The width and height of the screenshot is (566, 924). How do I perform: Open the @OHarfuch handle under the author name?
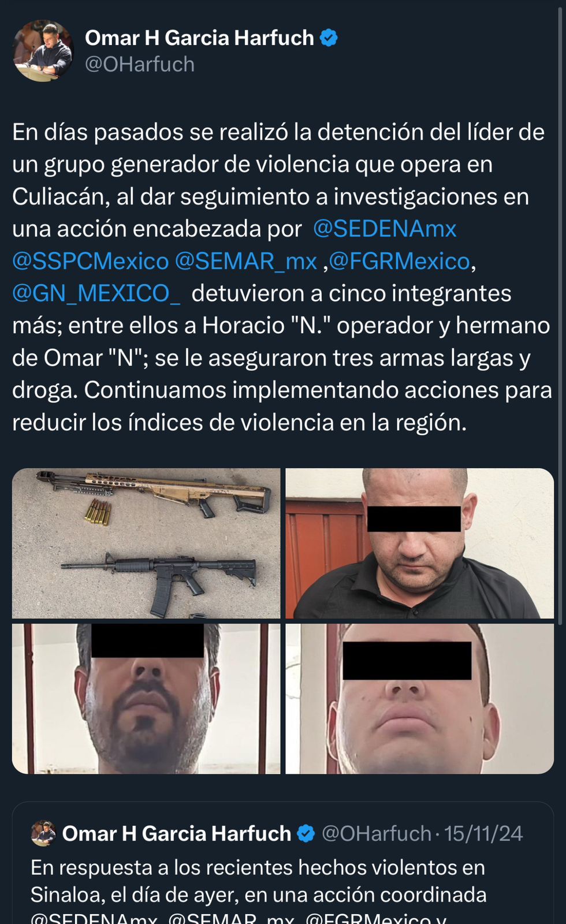(x=140, y=64)
